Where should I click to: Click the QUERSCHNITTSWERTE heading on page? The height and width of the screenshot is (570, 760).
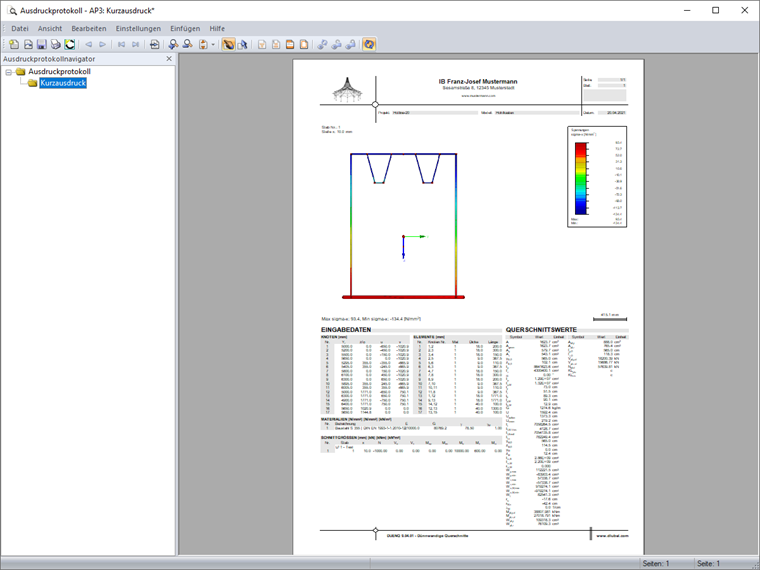coord(541,330)
